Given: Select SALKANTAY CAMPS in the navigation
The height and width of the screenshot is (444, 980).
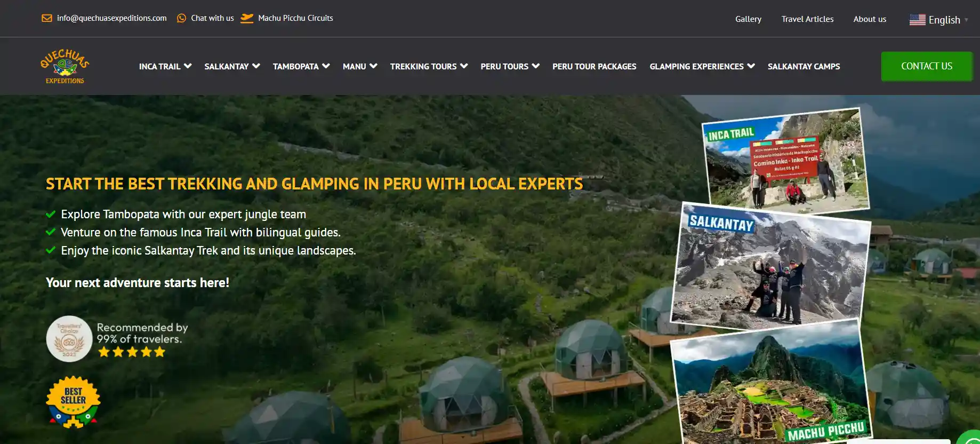Looking at the screenshot, I should coord(804,66).
